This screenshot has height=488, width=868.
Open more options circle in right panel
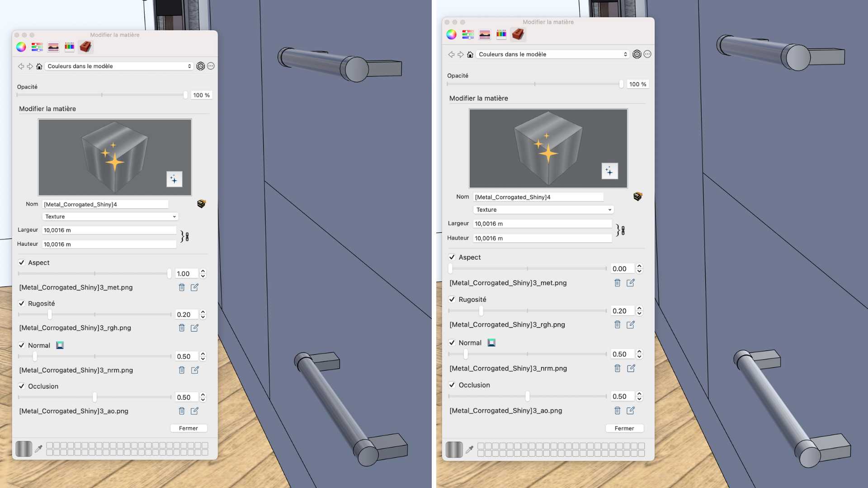pos(647,54)
